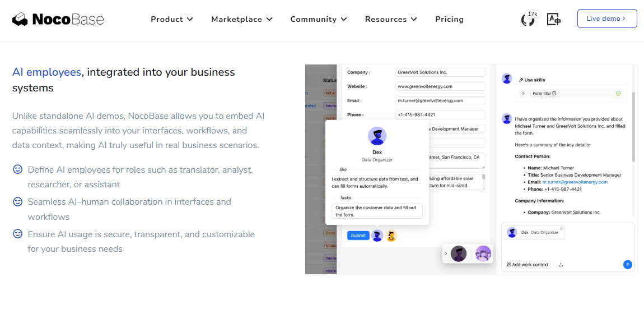Expand the Form filler skill row
644x309 pixels.
523,93
